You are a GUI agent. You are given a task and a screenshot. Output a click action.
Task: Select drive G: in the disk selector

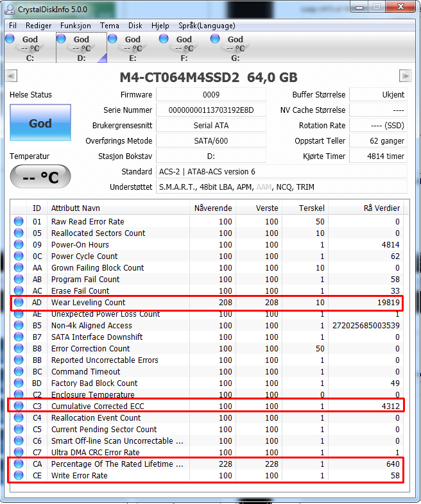click(x=235, y=48)
